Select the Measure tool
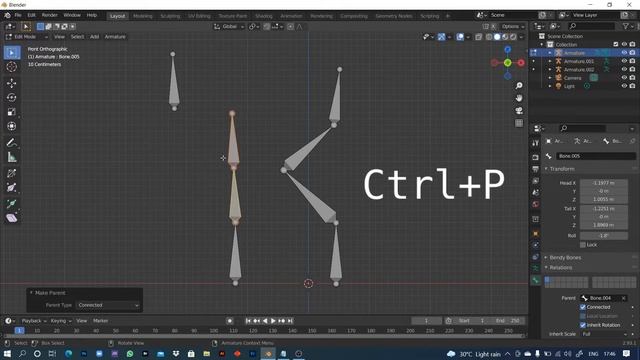Screen dimensions: 640x360 pyautogui.click(x=12, y=157)
